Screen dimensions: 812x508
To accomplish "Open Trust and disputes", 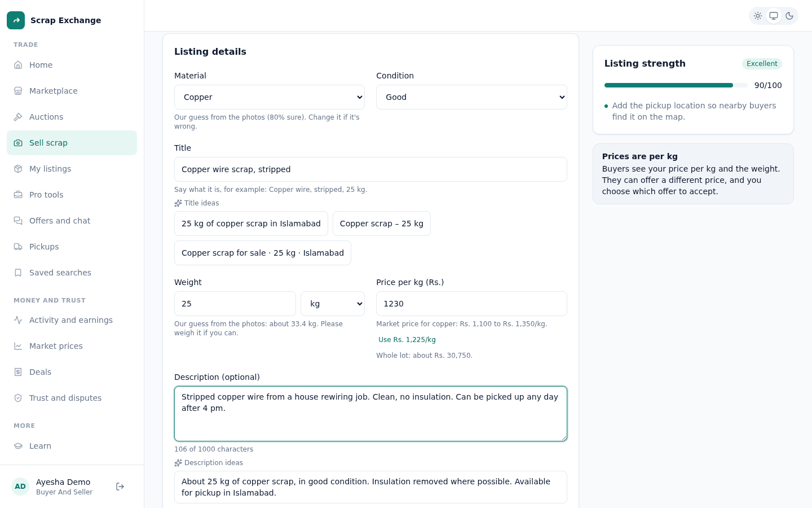I will tap(72, 398).
